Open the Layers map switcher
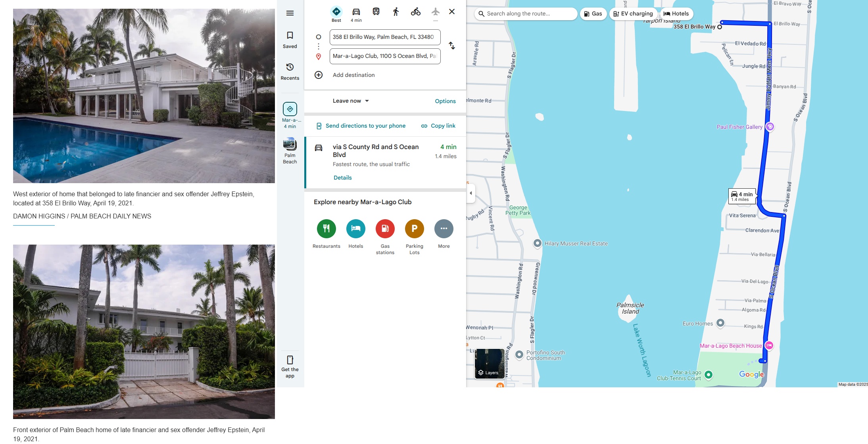Screen dimensions: 868x444 click(490, 364)
